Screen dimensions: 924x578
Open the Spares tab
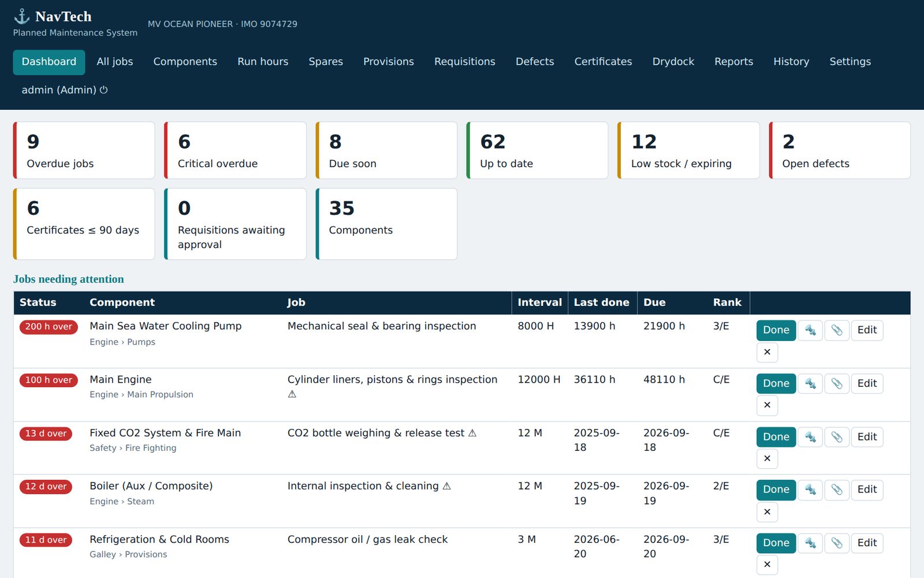click(x=326, y=62)
